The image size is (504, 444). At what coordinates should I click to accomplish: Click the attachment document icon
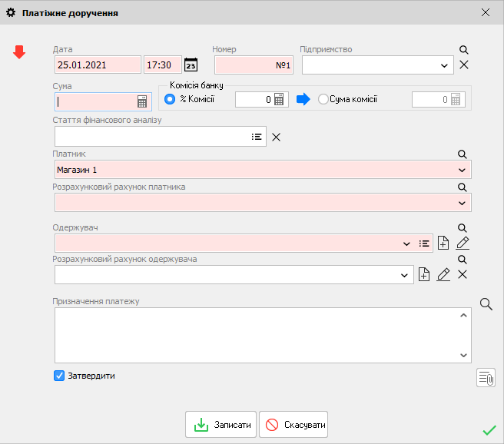click(486, 377)
